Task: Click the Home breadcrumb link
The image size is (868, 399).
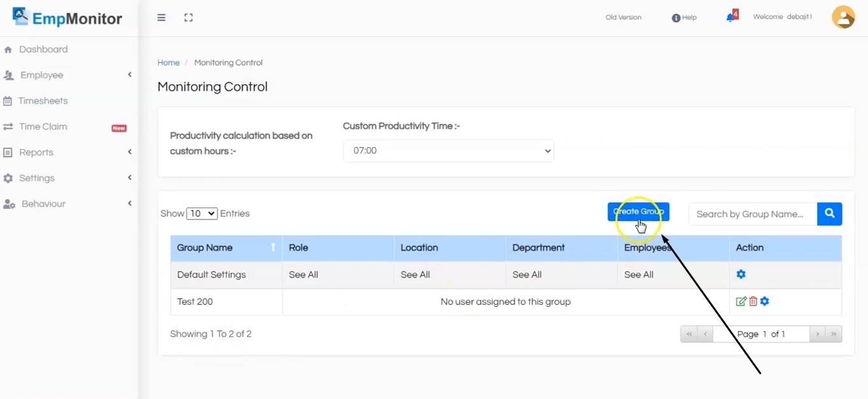Action: click(x=169, y=62)
